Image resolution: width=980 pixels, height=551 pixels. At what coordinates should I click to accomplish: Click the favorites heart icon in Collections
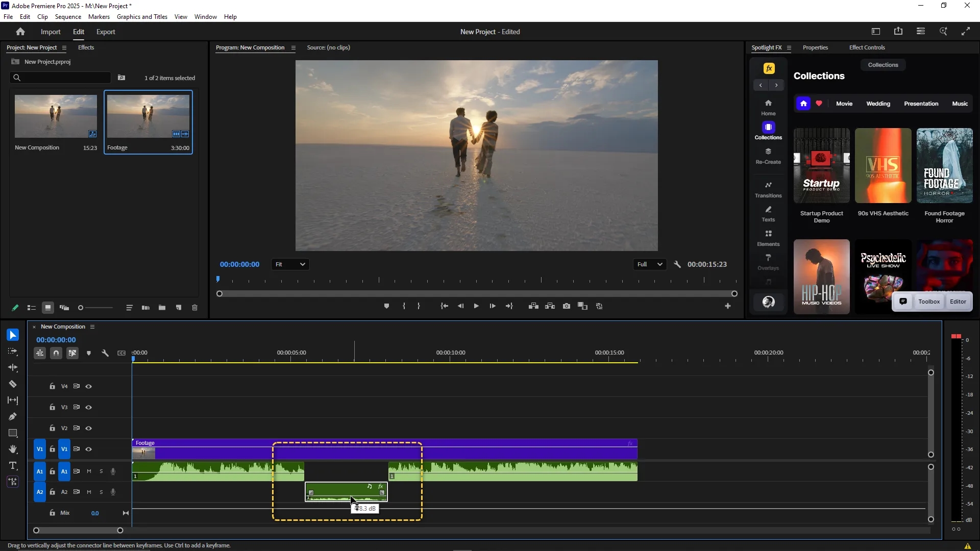819,104
